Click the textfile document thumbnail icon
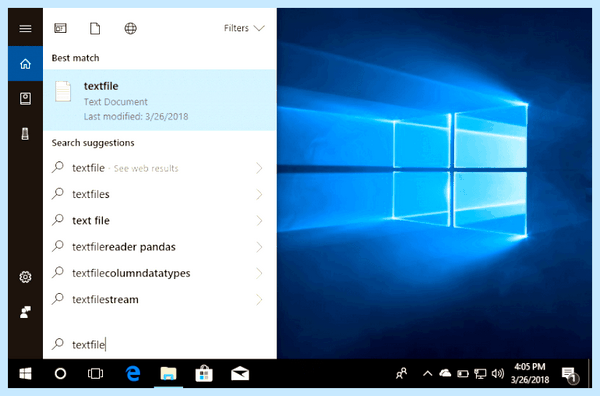 point(63,91)
